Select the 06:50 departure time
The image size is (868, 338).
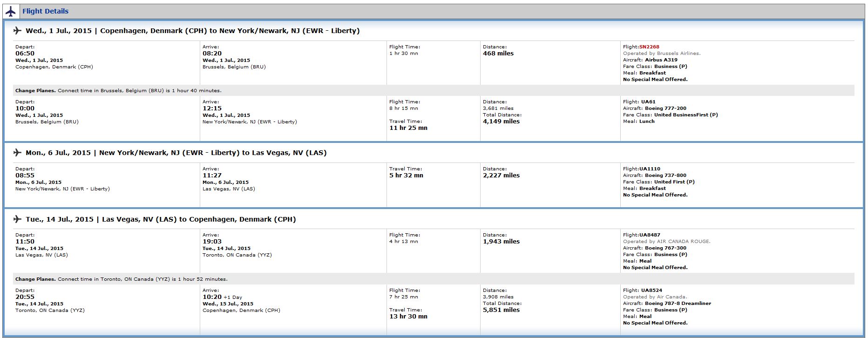[25, 54]
